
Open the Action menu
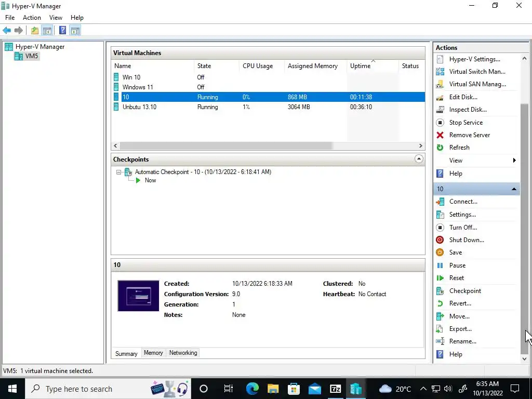pyautogui.click(x=32, y=18)
